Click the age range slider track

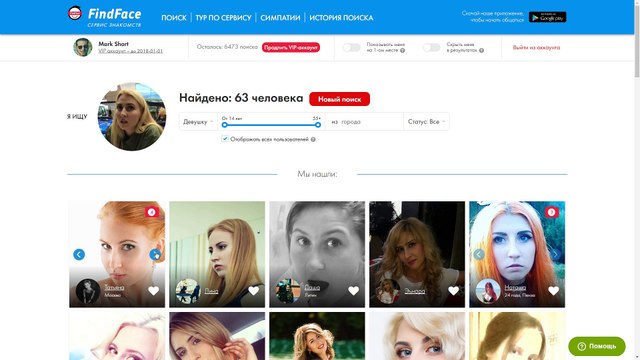pyautogui.click(x=271, y=125)
